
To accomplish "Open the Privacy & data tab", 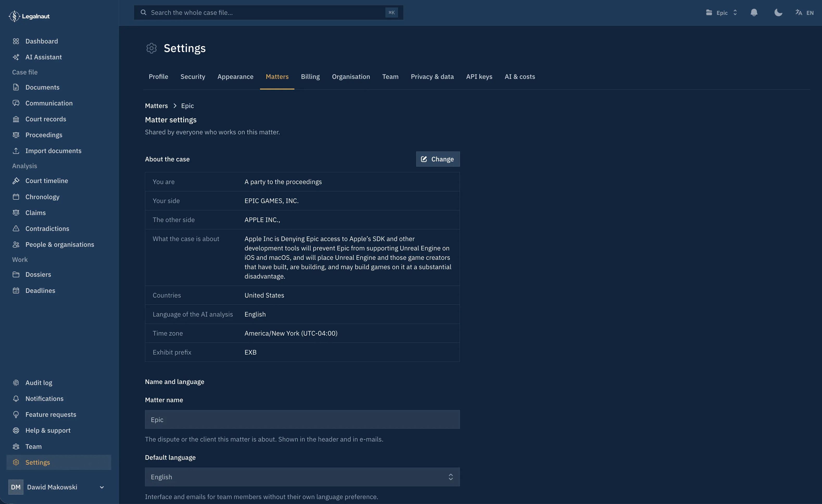I will coord(432,77).
